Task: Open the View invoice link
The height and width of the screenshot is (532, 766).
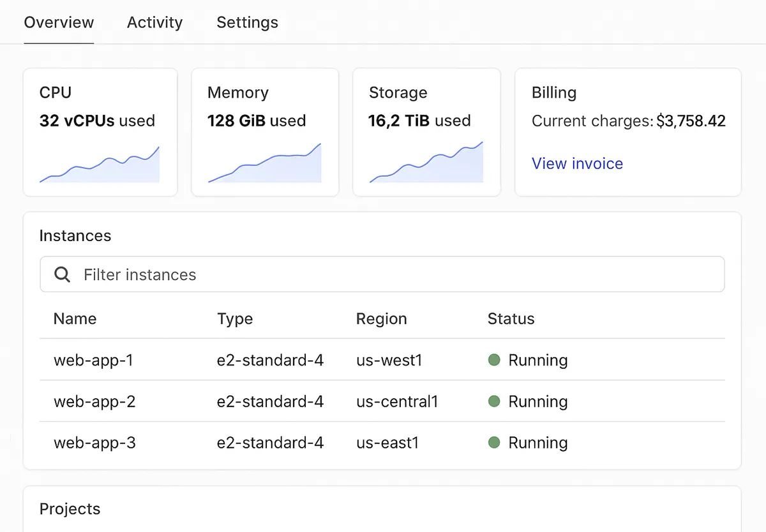Action: pos(577,163)
